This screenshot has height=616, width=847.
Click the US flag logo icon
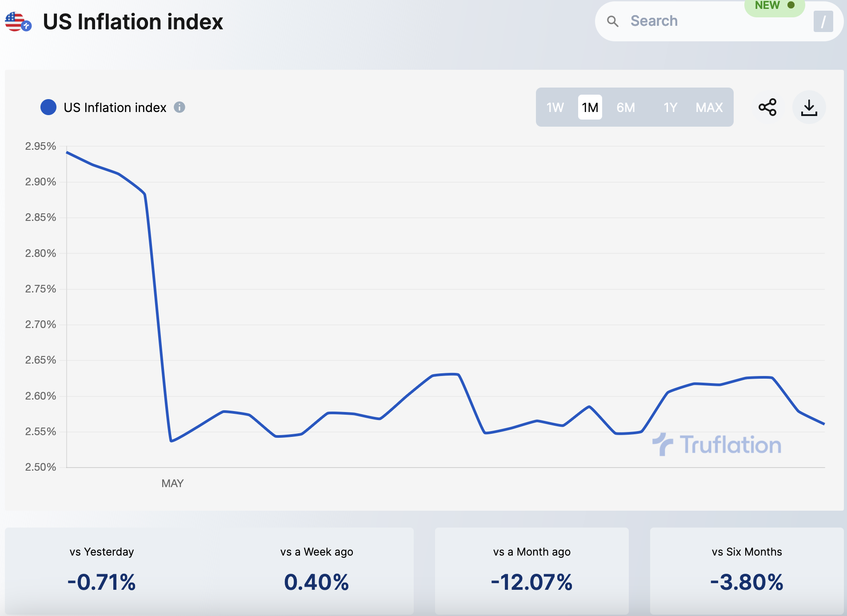tap(18, 22)
